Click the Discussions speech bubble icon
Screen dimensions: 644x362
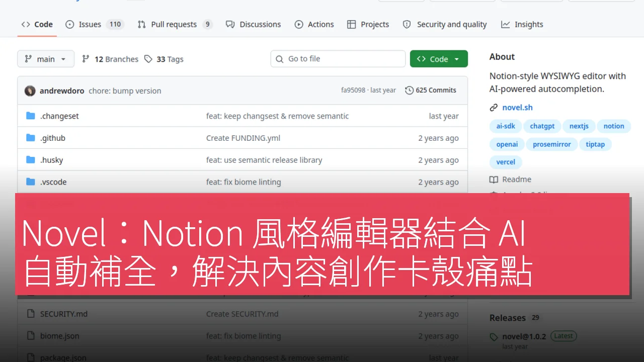[230, 24]
